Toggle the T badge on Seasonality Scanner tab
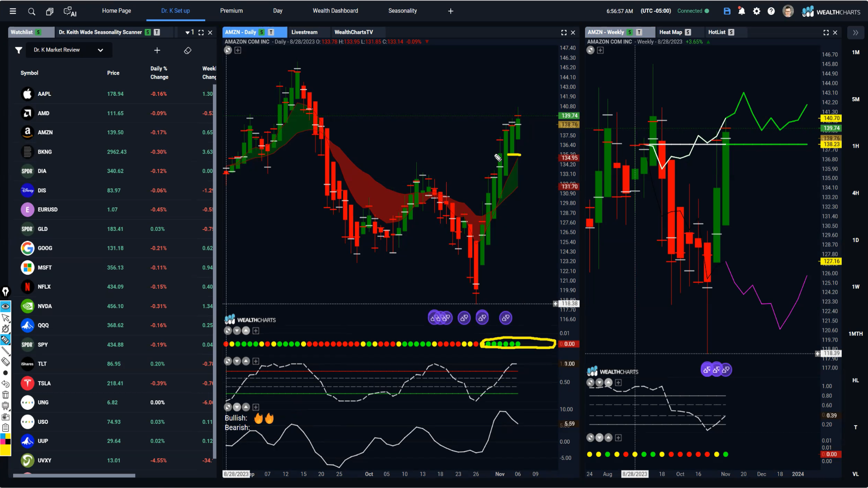Viewport: 868px width, 488px height. [x=156, y=33]
